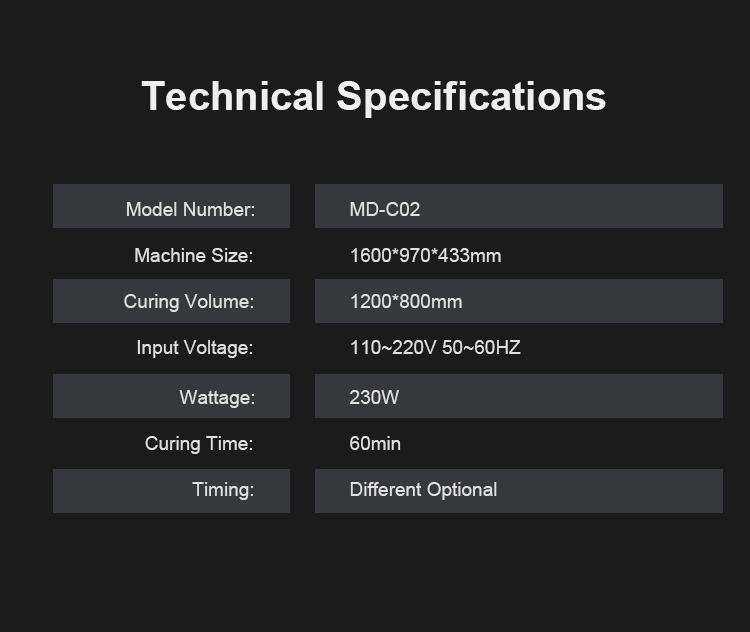Click the word Different in the Timing row
Image resolution: width=750 pixels, height=632 pixels.
pyautogui.click(x=385, y=490)
